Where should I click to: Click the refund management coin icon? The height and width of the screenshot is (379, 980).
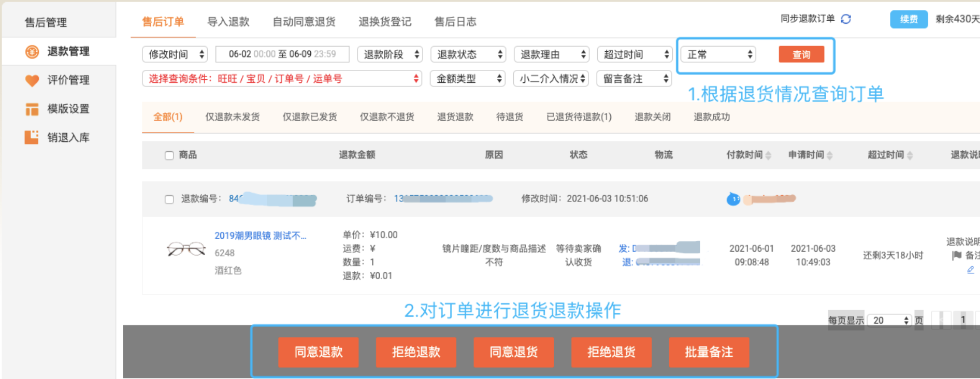[32, 51]
